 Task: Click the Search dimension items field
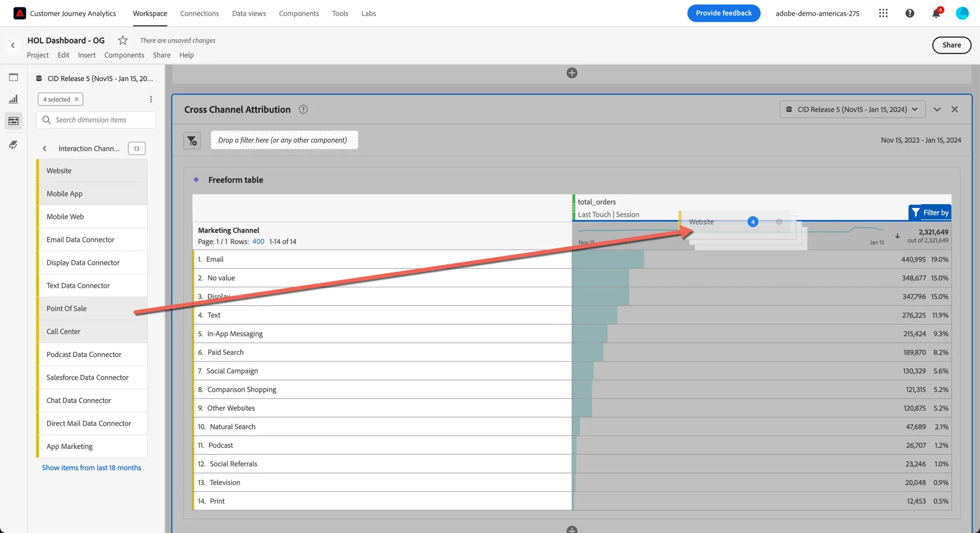[96, 120]
